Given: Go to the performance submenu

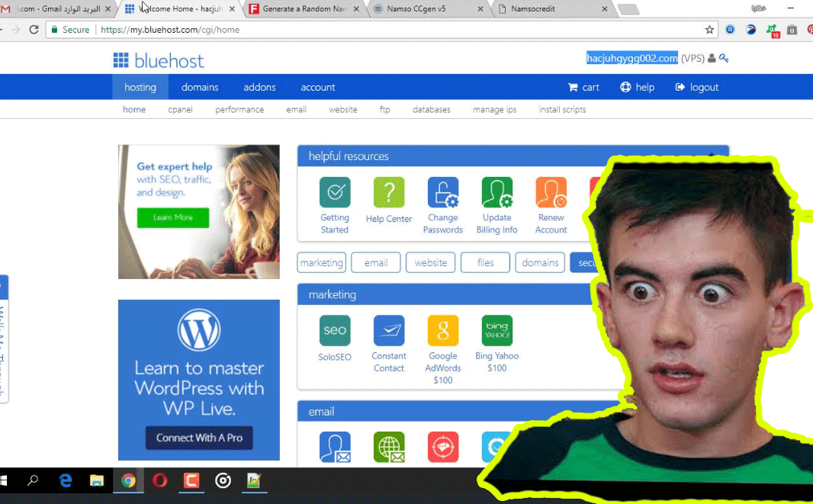Looking at the screenshot, I should (x=239, y=109).
